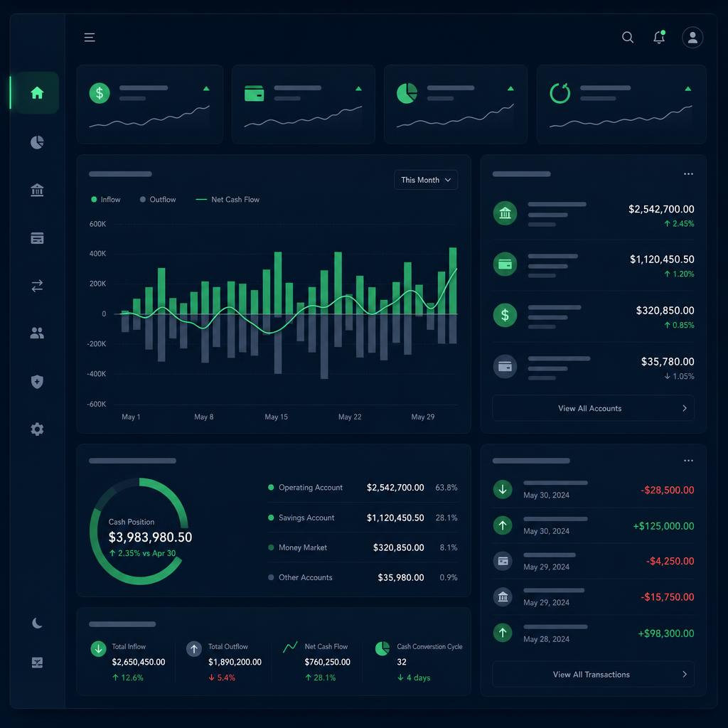Click the wallet icon in second summary card
The height and width of the screenshot is (728, 728).
254,93
